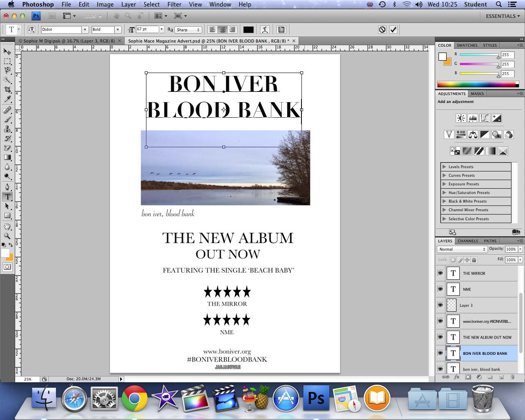Add a Curves adjustment
525x420 pixels.
[485, 118]
